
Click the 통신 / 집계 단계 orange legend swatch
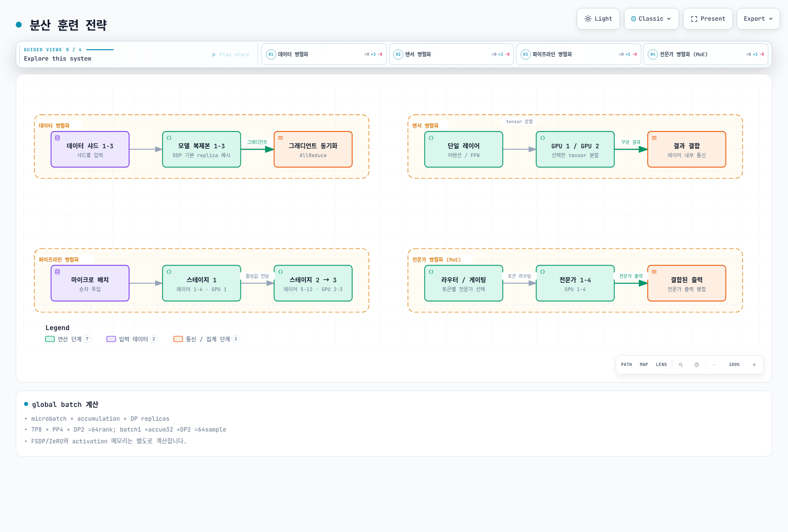click(x=178, y=339)
